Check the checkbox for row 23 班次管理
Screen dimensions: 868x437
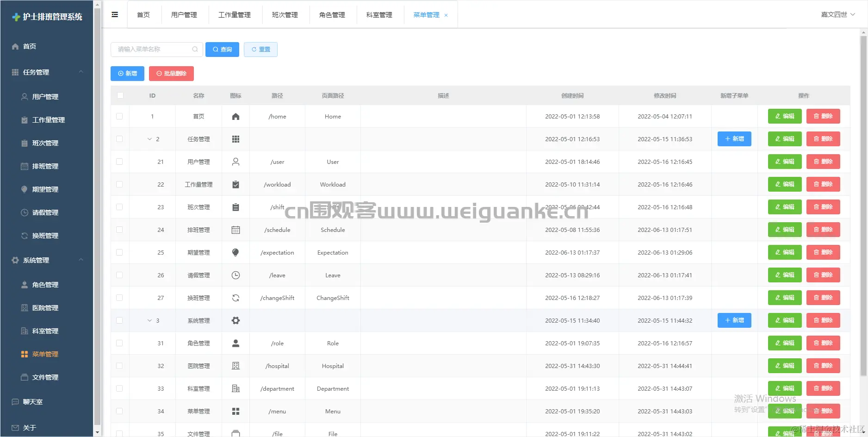(119, 207)
